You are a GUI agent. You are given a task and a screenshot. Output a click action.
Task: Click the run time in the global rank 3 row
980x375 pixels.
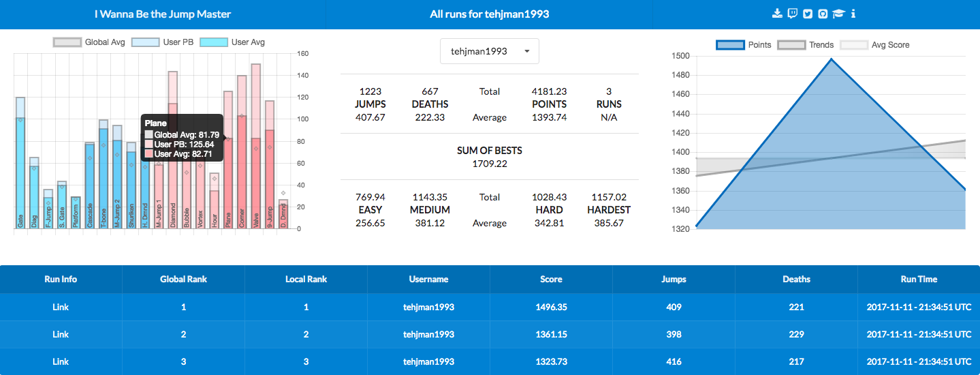tap(919, 361)
